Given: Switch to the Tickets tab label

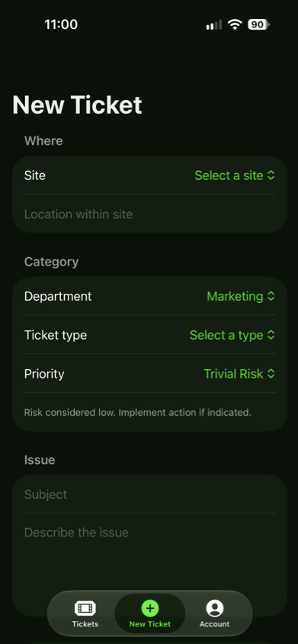Looking at the screenshot, I should [85, 624].
